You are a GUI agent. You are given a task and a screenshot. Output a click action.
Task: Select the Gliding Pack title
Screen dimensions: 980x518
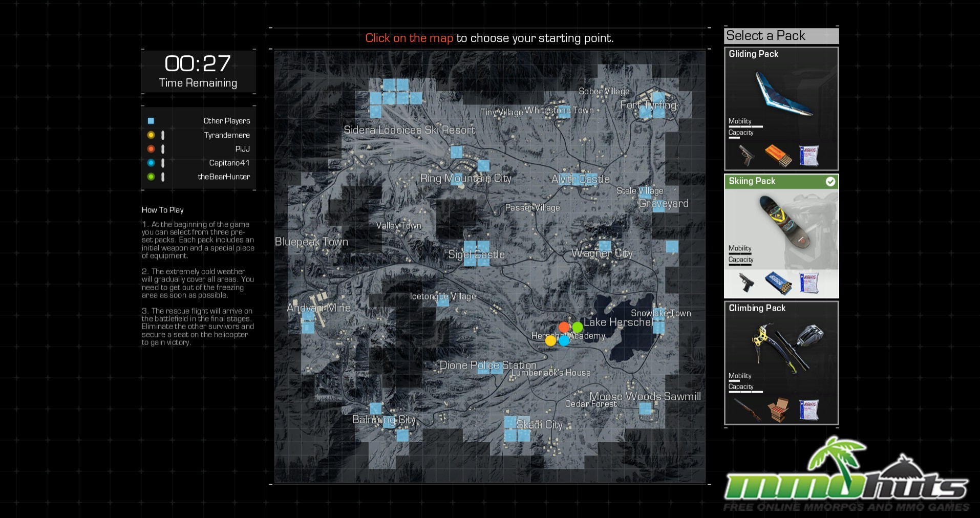tap(753, 54)
